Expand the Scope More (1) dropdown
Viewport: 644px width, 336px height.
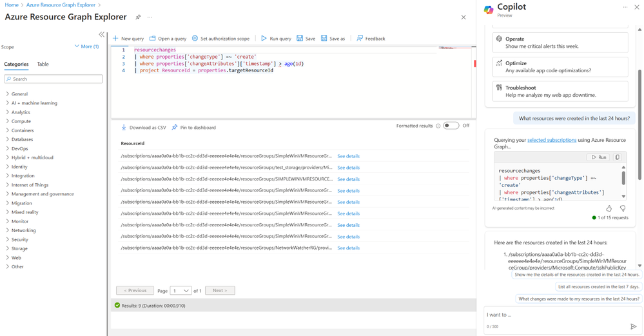86,46
